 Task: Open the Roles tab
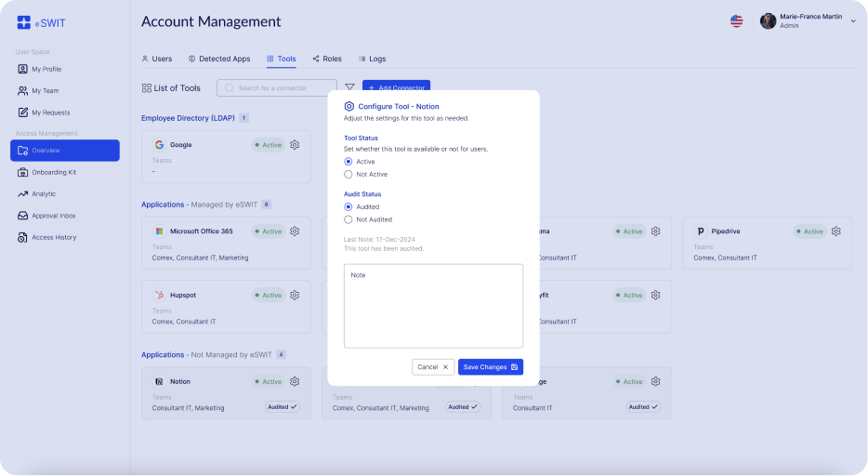point(327,59)
